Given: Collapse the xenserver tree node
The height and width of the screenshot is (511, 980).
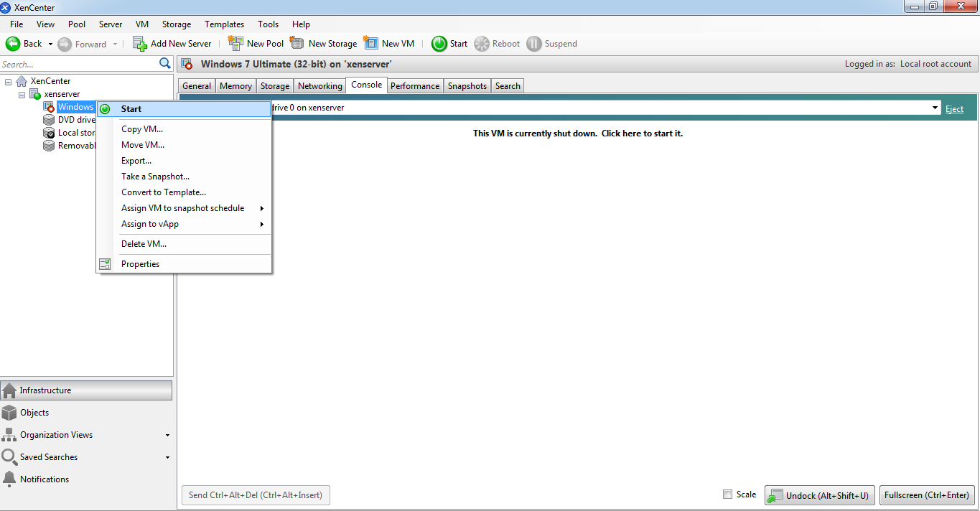Looking at the screenshot, I should point(22,95).
